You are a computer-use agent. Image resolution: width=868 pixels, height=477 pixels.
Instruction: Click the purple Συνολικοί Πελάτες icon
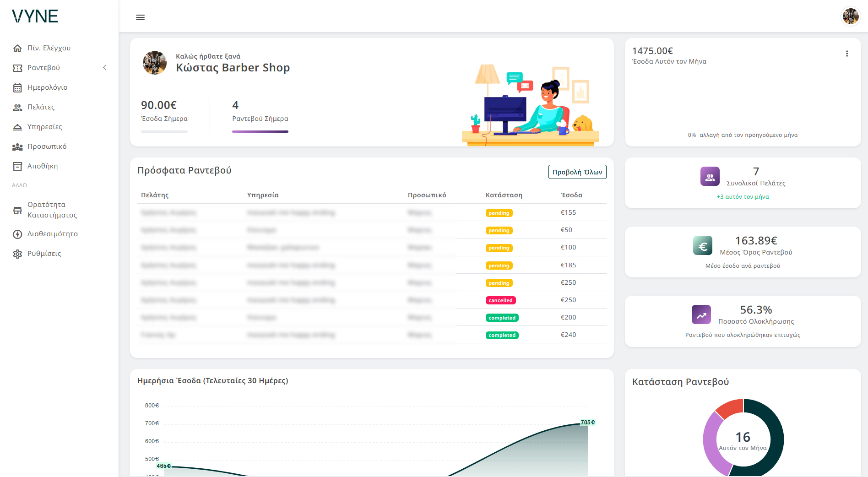click(x=710, y=177)
